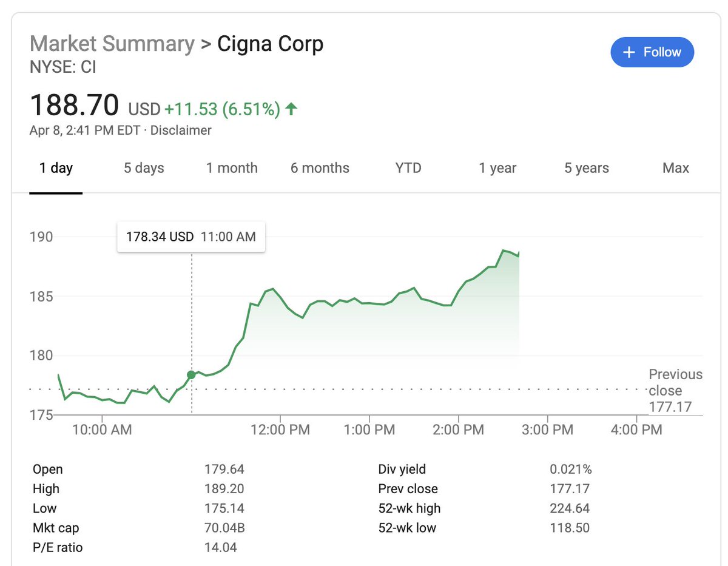Open the Disclaimer link
This screenshot has height=566, width=728.
pos(181,130)
